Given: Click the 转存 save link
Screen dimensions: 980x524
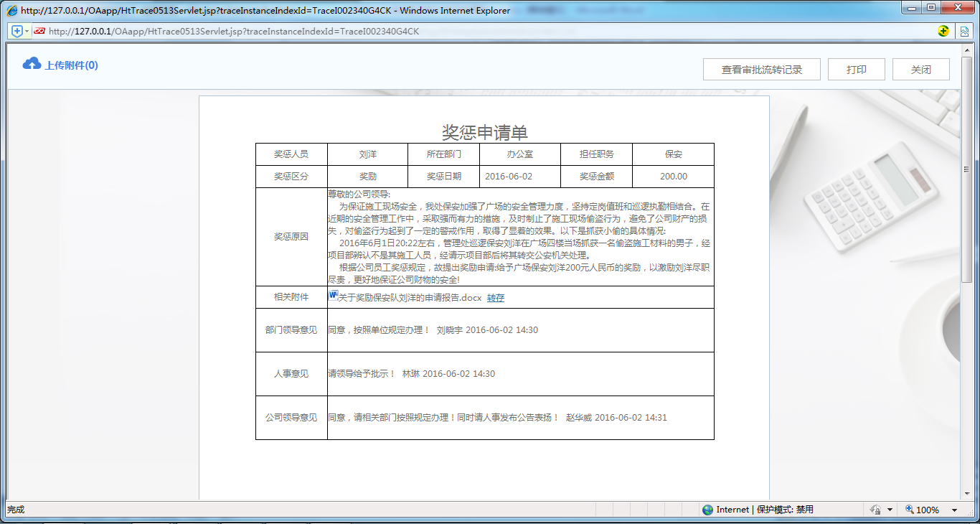Looking at the screenshot, I should click(496, 297).
